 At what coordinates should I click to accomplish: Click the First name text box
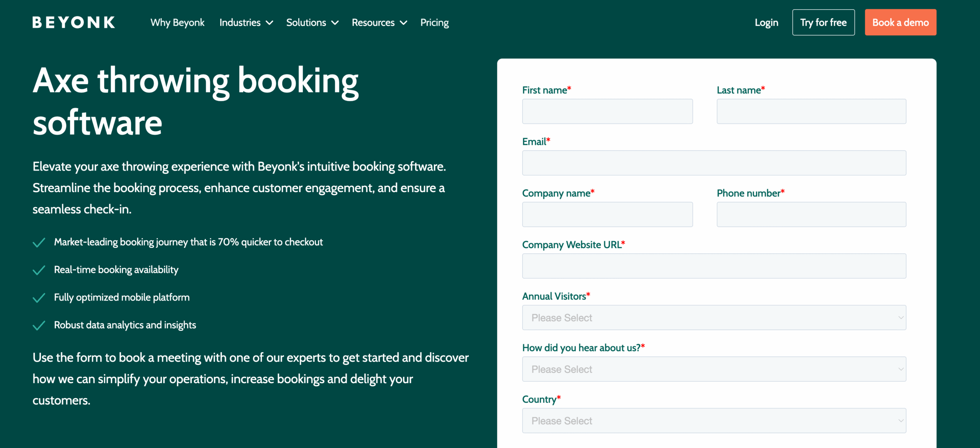click(x=607, y=111)
